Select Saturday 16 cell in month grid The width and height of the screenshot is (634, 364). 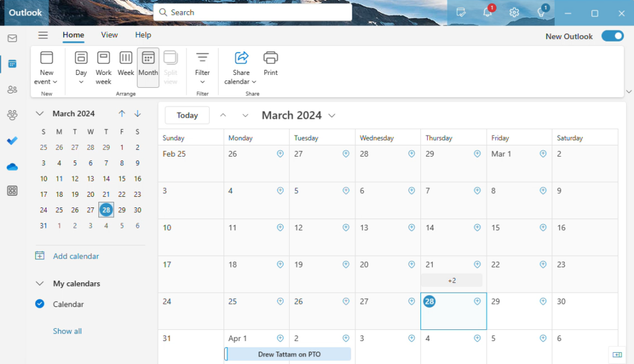click(584, 238)
